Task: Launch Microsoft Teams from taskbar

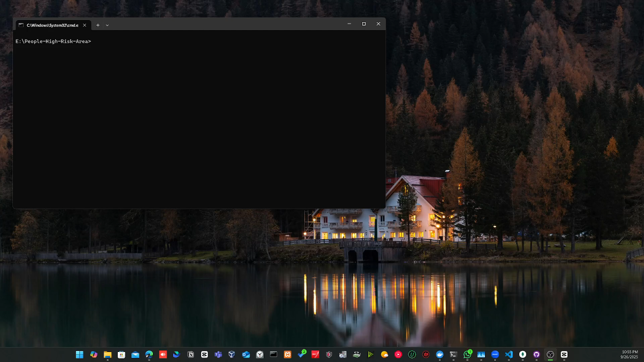Action: tap(218, 354)
